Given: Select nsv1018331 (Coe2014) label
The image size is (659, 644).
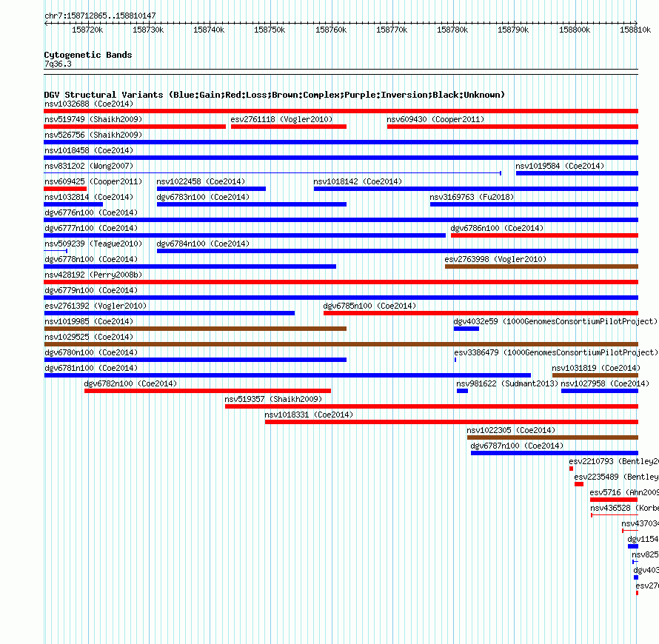Looking at the screenshot, I should point(309,415).
